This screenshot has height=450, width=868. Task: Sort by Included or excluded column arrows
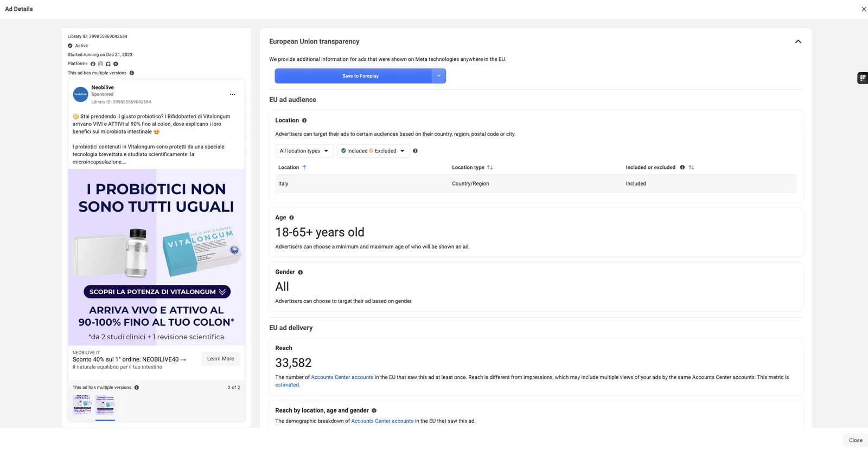pyautogui.click(x=691, y=168)
